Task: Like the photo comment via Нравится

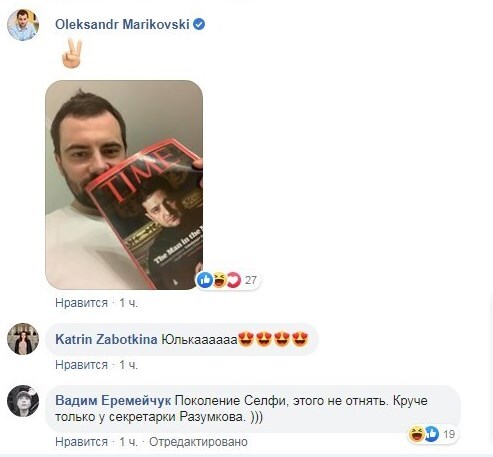Action: [x=81, y=303]
